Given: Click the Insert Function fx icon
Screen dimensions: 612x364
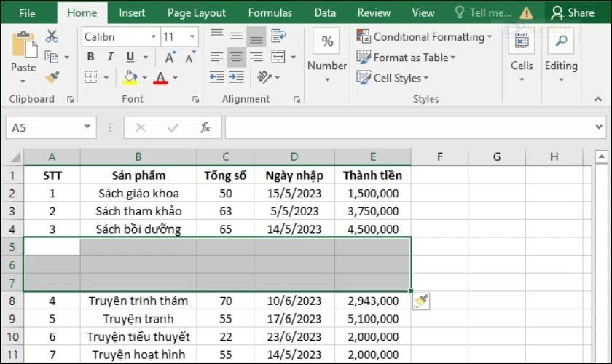Looking at the screenshot, I should [x=205, y=127].
